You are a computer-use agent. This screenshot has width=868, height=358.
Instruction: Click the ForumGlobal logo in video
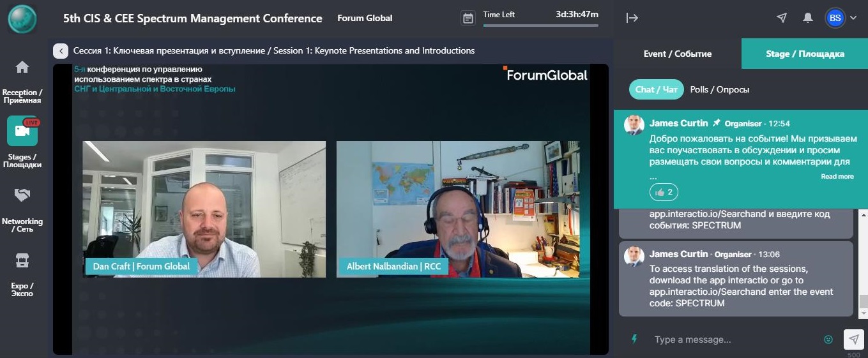coord(545,74)
